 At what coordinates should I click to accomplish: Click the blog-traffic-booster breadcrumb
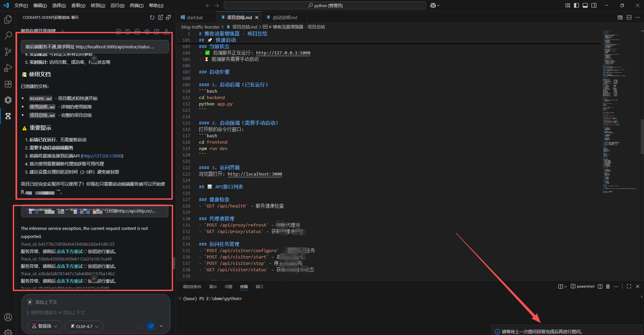(200, 27)
